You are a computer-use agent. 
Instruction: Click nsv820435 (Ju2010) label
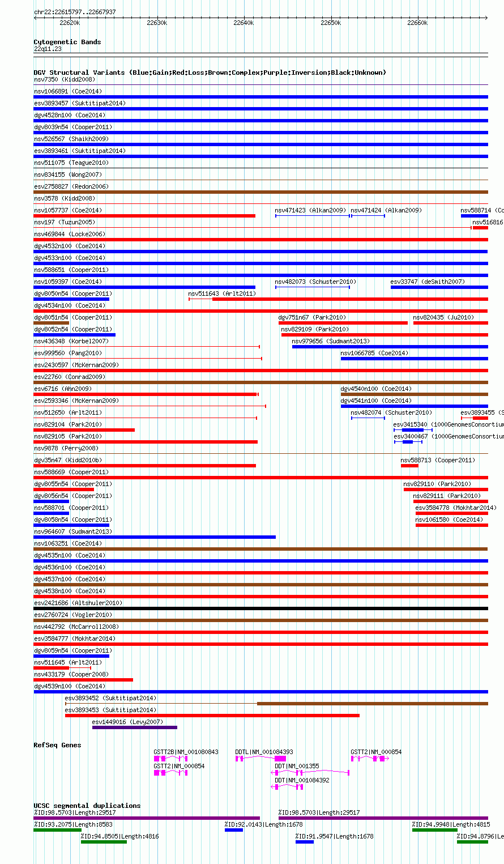click(x=444, y=317)
